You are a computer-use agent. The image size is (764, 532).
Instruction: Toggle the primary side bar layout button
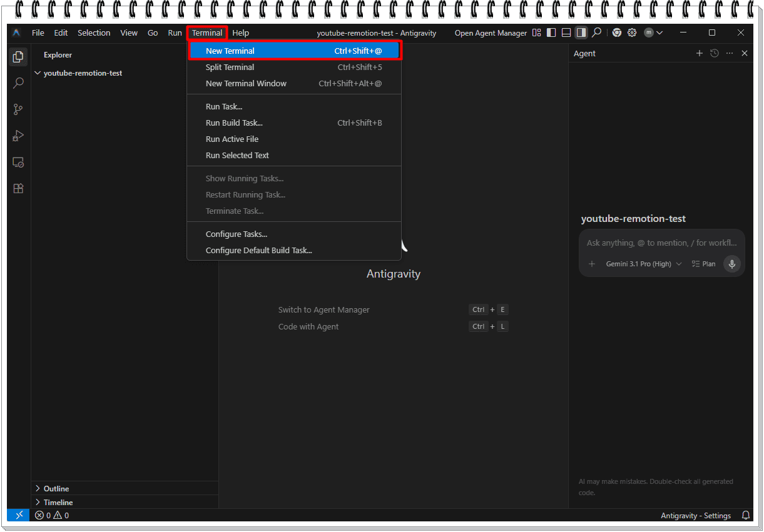(551, 33)
